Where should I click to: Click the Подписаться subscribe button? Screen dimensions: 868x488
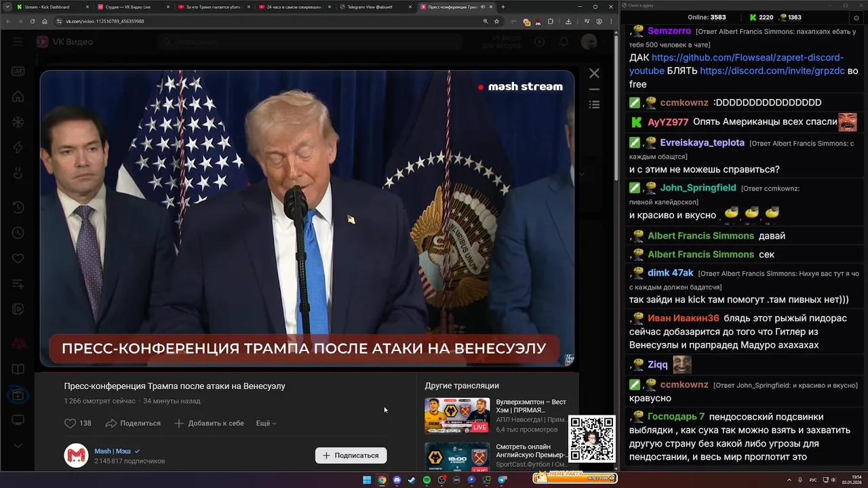click(351, 455)
